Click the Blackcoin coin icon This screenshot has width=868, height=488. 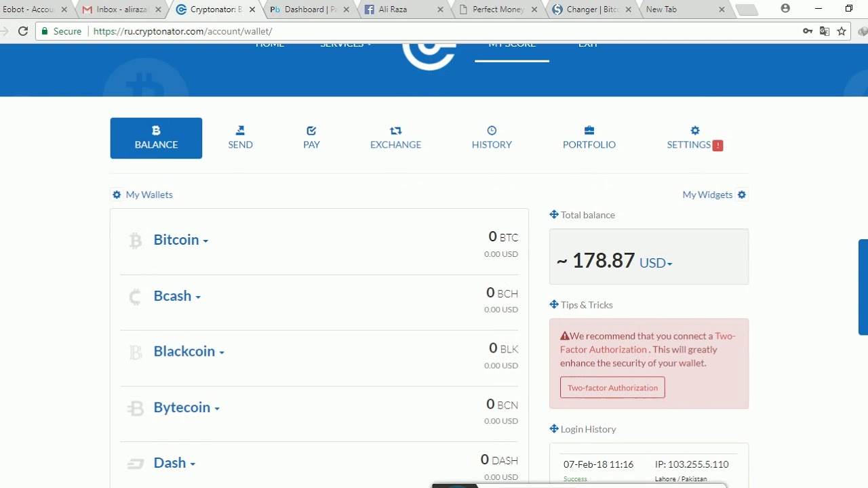(136, 352)
